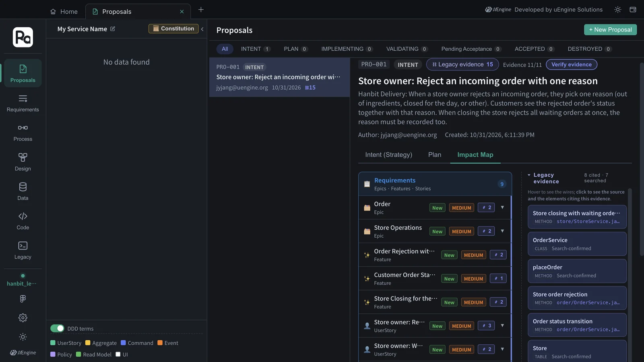The width and height of the screenshot is (644, 362).
Task: Click the Figma icon in sidebar
Action: coord(23,299)
